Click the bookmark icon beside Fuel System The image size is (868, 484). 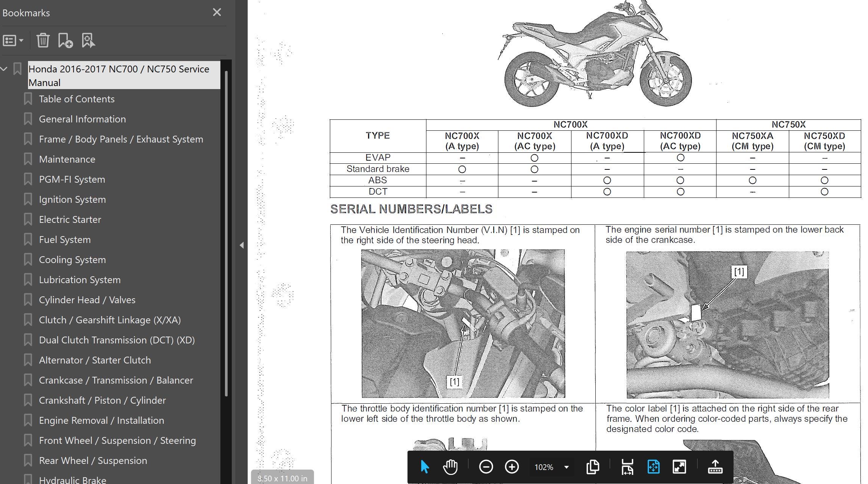coord(28,240)
